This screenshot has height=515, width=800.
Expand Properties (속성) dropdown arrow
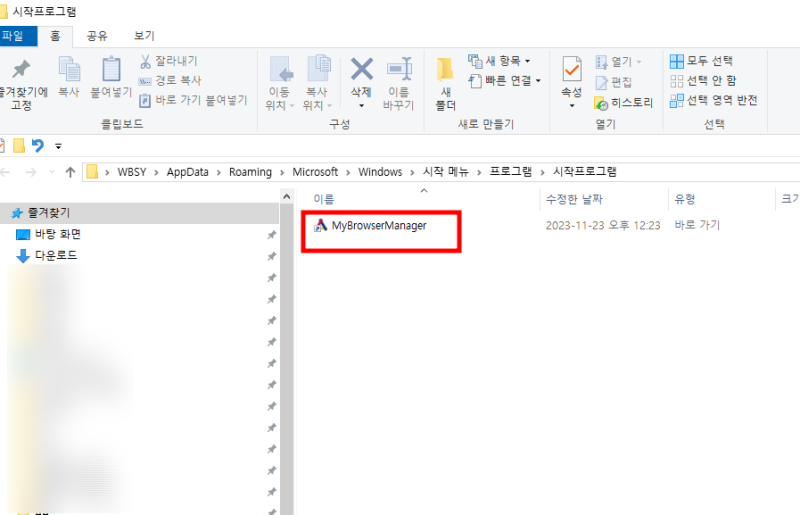point(571,106)
